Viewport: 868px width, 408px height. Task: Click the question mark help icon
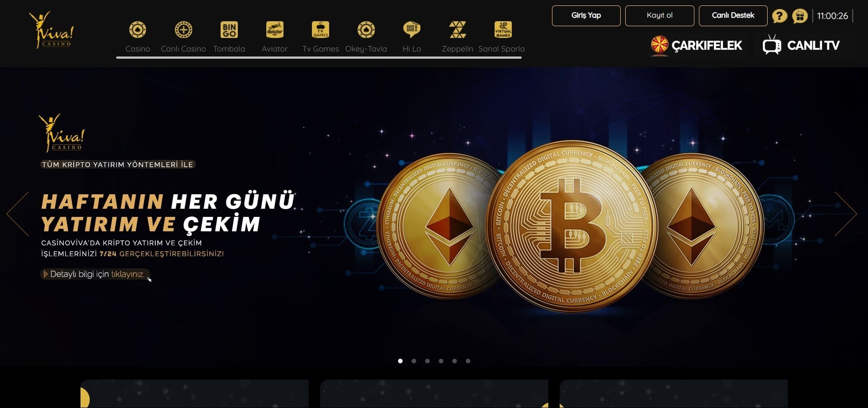pos(779,16)
